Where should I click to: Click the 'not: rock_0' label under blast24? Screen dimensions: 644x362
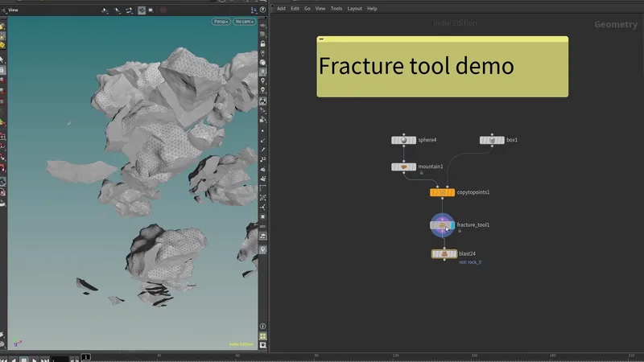[x=470, y=262]
